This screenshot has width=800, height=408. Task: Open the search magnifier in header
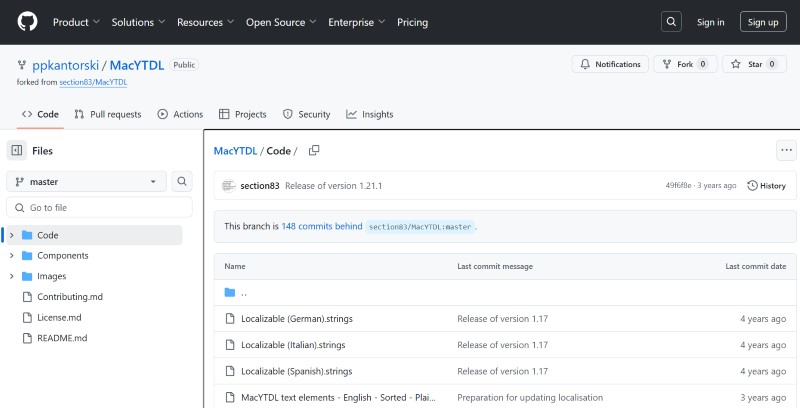671,22
